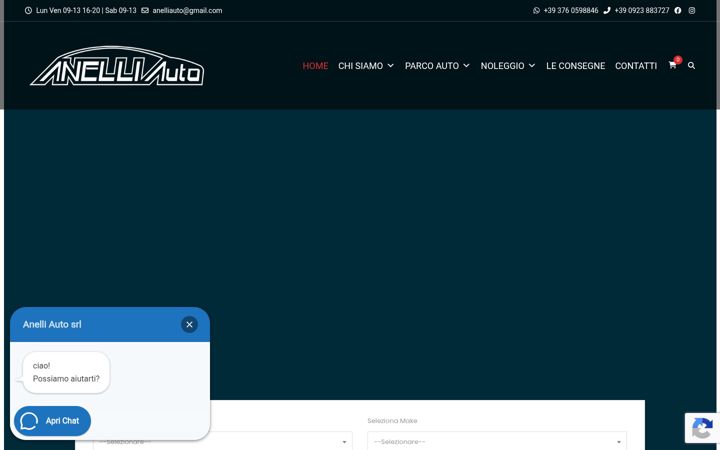This screenshot has height=450, width=720.
Task: Expand the Parco Auto menu
Action: [x=437, y=66]
